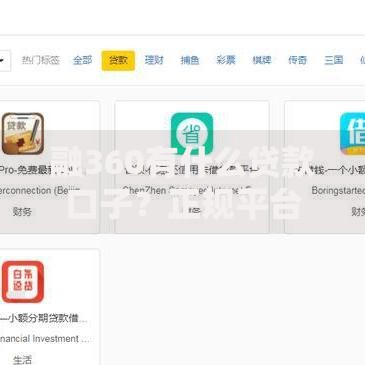Open the red 日常应急 app icon

23,282
